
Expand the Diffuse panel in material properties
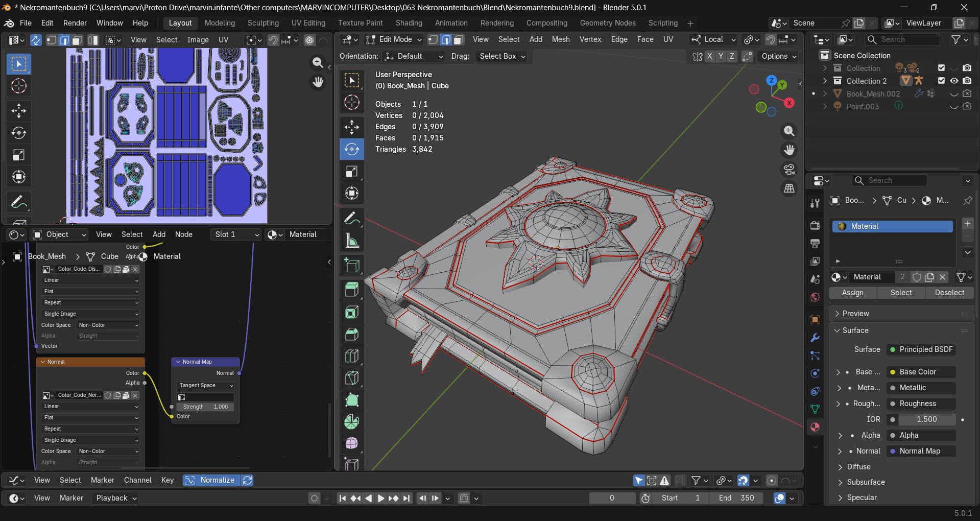pyautogui.click(x=858, y=467)
